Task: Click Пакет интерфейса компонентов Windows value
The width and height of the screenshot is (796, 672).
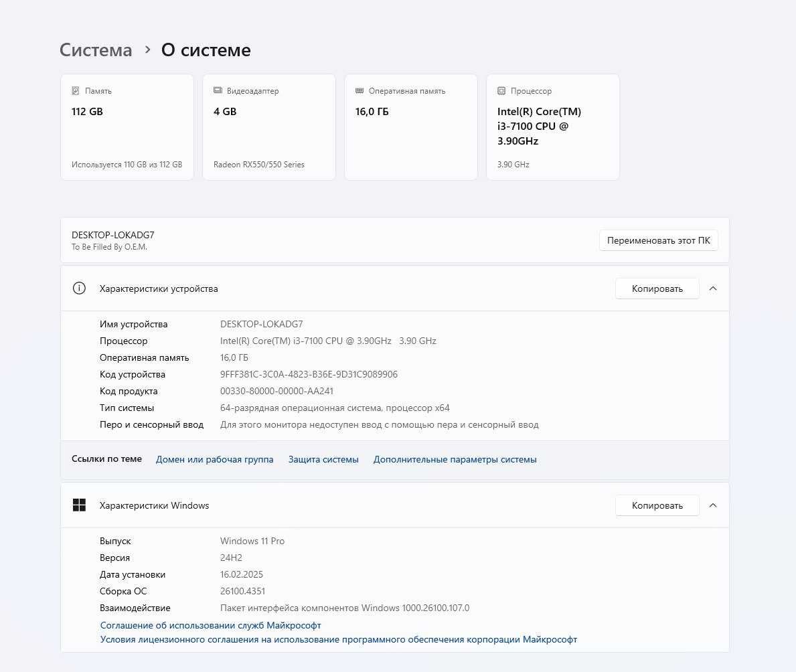Action: (345, 608)
